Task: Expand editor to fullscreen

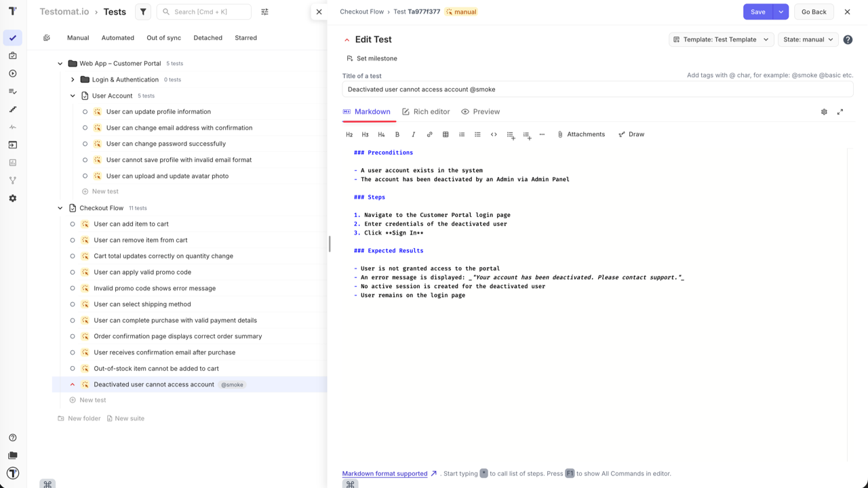Action: (840, 112)
